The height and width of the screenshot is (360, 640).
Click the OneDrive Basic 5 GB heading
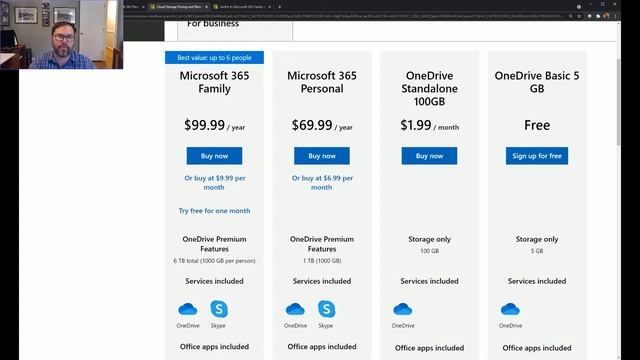click(x=537, y=82)
